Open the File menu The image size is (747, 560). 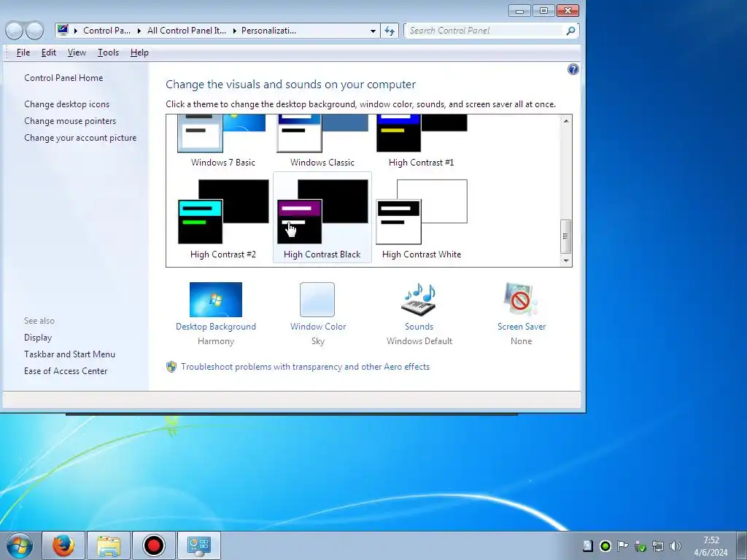pos(23,52)
